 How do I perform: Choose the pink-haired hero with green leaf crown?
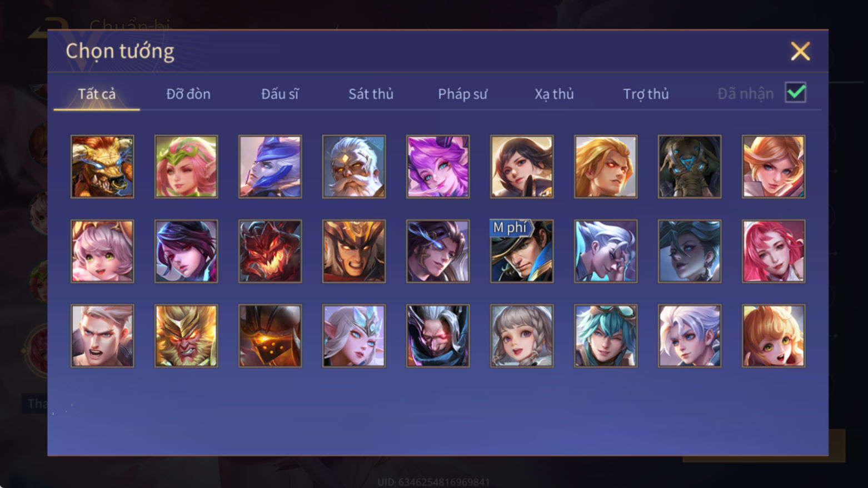186,167
